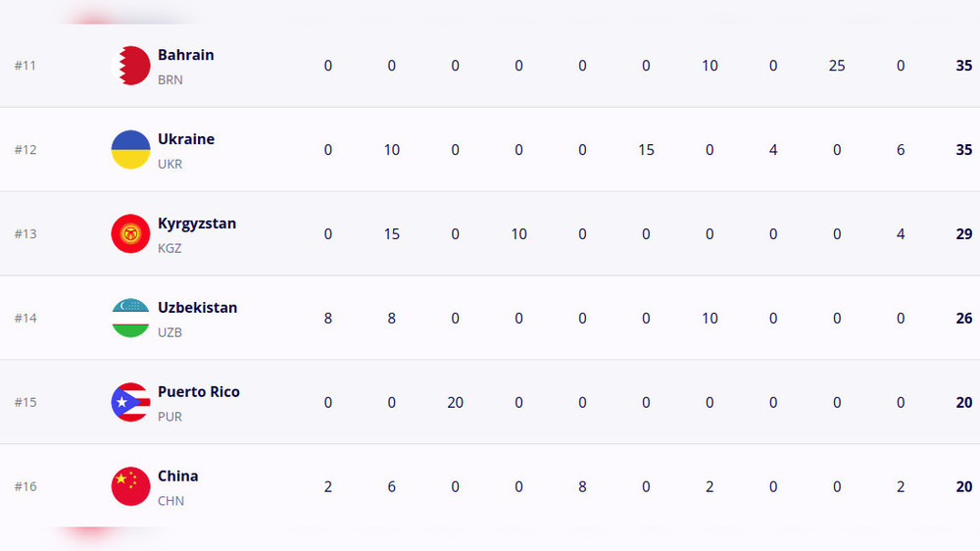This screenshot has height=551, width=980.
Task: Click the Ukraine flag icon
Action: click(x=130, y=150)
